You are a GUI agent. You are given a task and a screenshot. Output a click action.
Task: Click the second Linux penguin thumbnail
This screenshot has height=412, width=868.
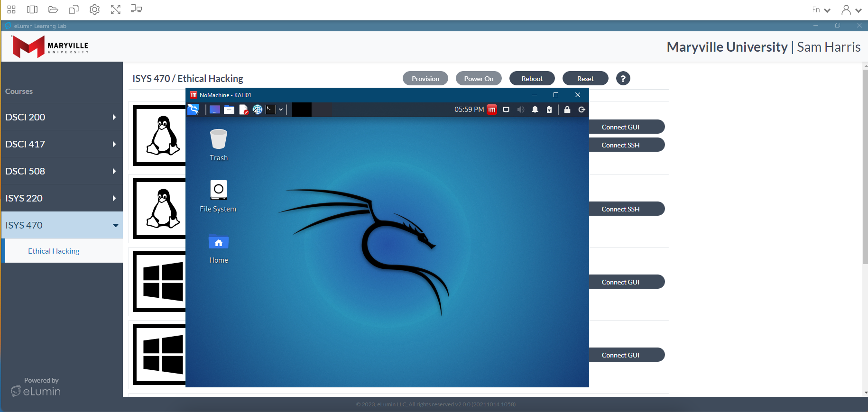[x=159, y=209]
